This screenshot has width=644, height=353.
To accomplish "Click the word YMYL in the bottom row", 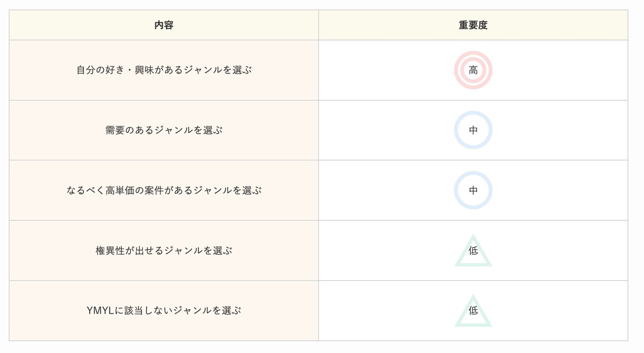I will click(x=100, y=311).
